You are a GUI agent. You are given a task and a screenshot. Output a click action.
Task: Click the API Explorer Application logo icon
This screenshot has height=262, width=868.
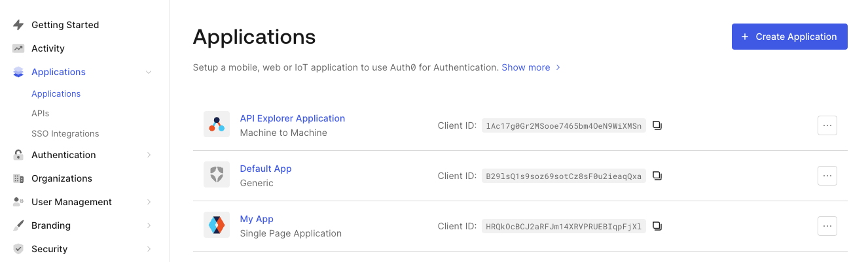pyautogui.click(x=217, y=124)
